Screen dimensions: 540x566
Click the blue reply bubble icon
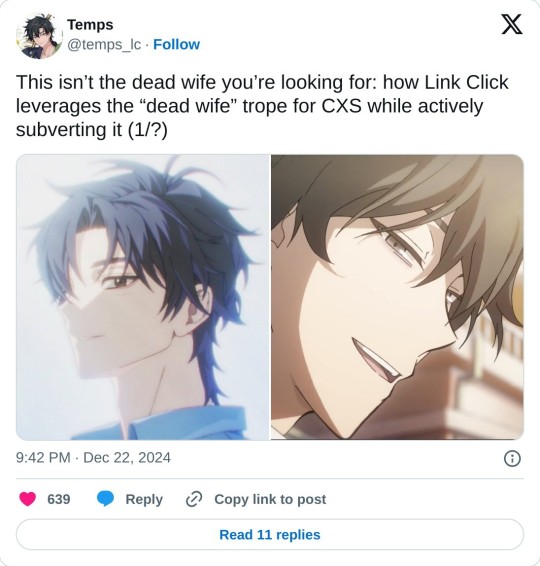pos(105,499)
